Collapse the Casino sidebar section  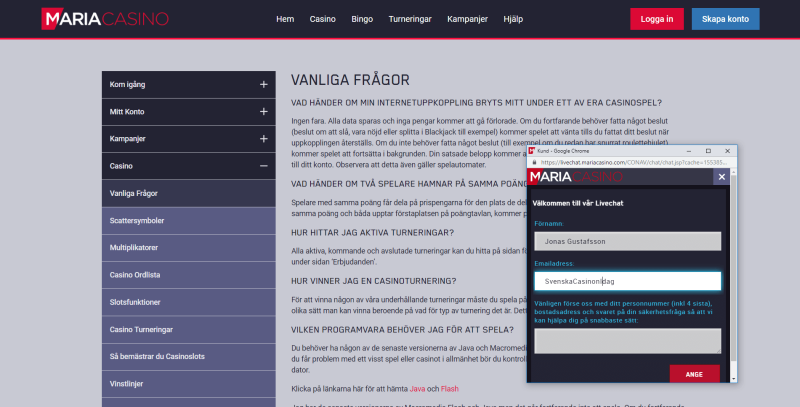(x=263, y=166)
